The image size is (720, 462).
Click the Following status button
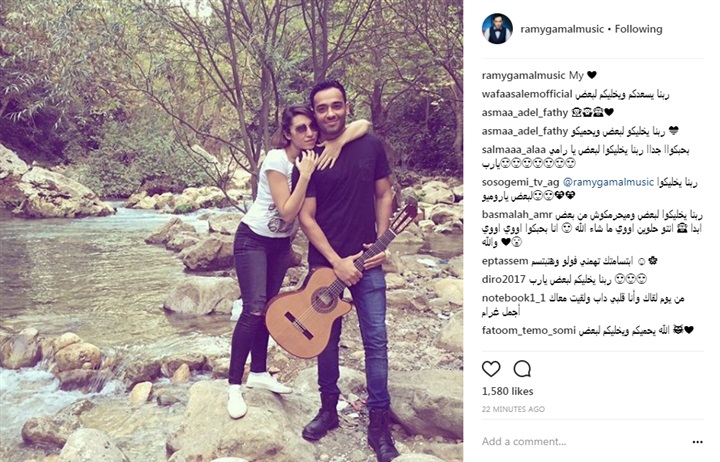pos(638,29)
